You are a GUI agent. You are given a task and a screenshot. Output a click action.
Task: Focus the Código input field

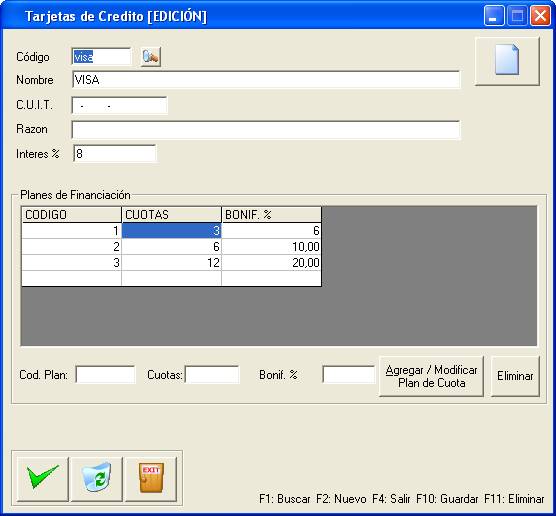coord(101,57)
